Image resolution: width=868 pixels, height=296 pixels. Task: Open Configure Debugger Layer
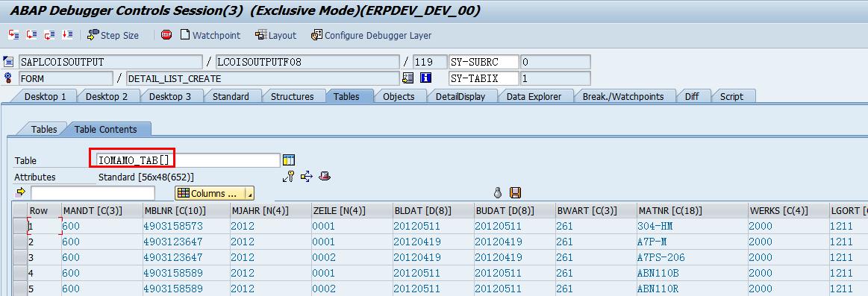tap(372, 35)
